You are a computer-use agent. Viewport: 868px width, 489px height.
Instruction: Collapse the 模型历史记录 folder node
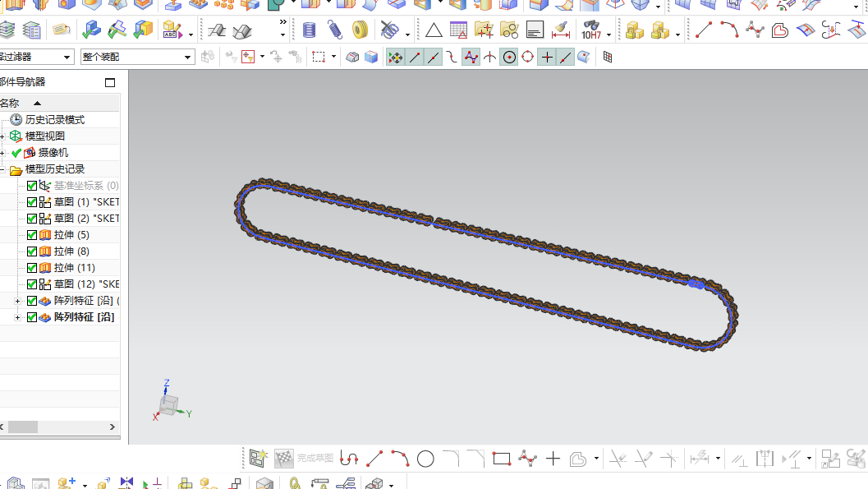(x=2, y=169)
